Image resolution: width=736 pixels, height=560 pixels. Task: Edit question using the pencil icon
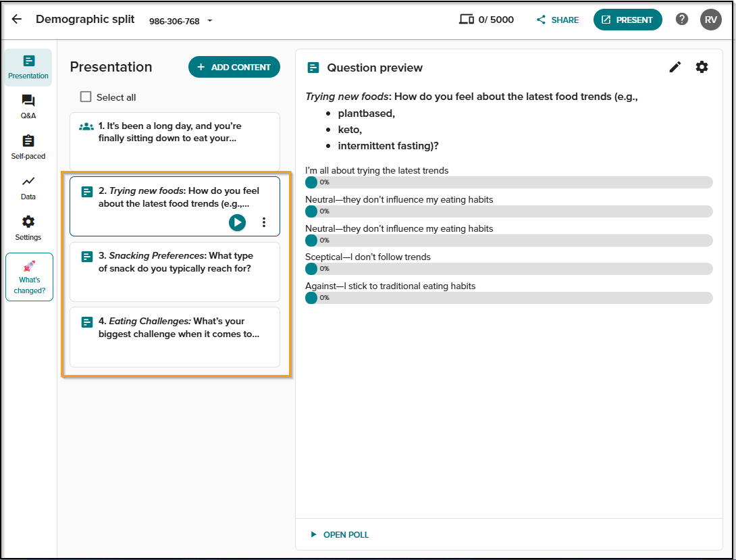(675, 67)
